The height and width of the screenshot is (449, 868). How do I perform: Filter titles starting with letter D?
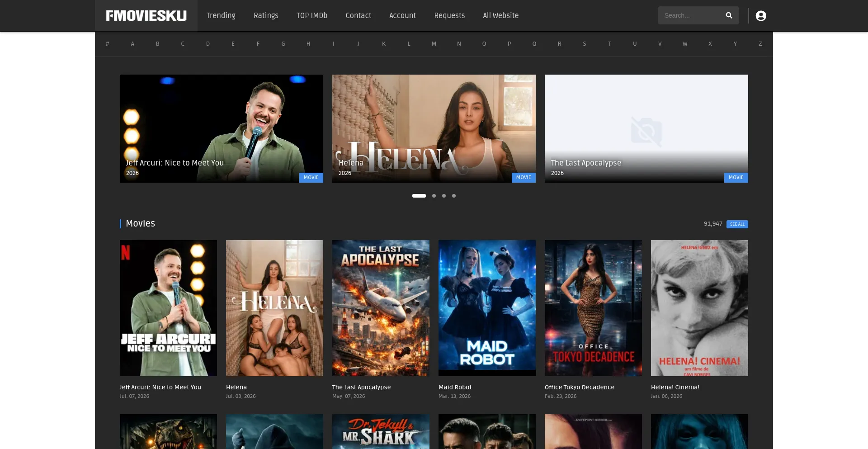tap(208, 44)
